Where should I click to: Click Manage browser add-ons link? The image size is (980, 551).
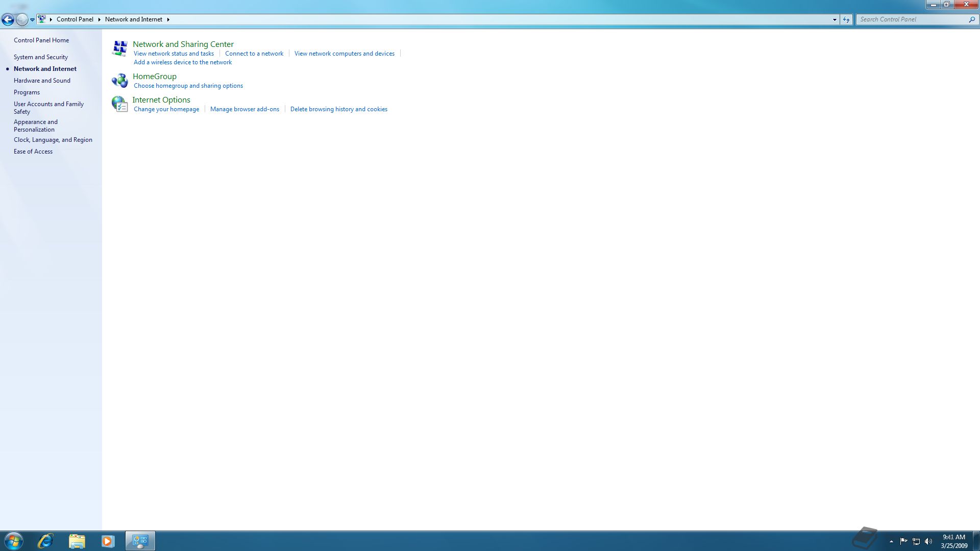tap(244, 109)
